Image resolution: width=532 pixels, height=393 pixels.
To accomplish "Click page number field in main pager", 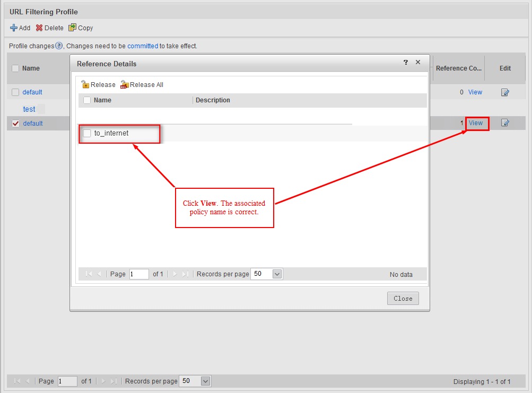I will click(67, 381).
